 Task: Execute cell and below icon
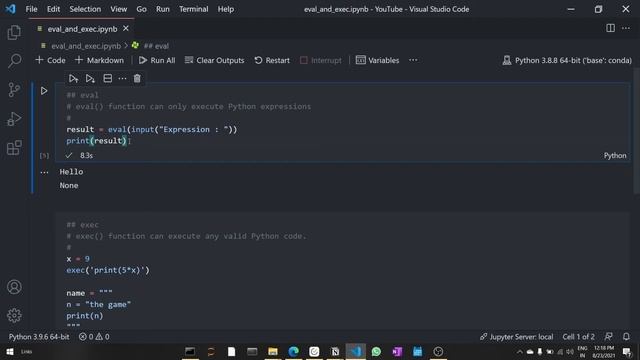coord(90,78)
